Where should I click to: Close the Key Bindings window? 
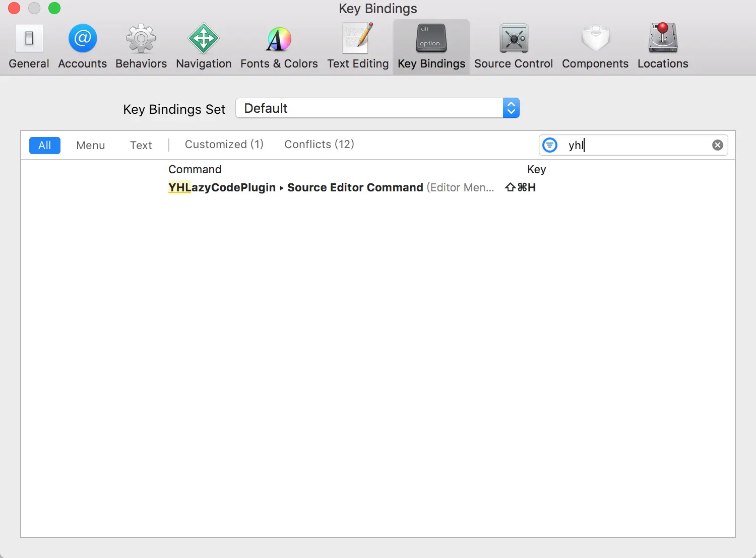[14, 8]
